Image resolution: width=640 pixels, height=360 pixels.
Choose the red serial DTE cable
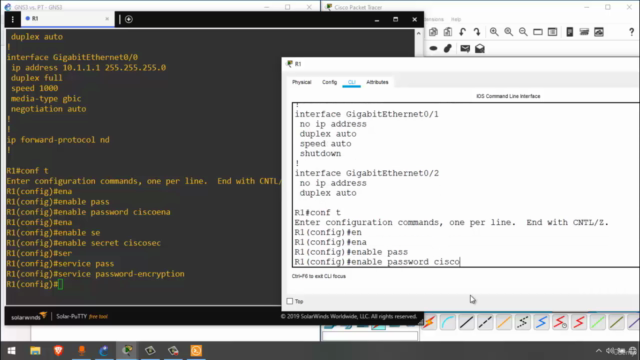point(579,322)
